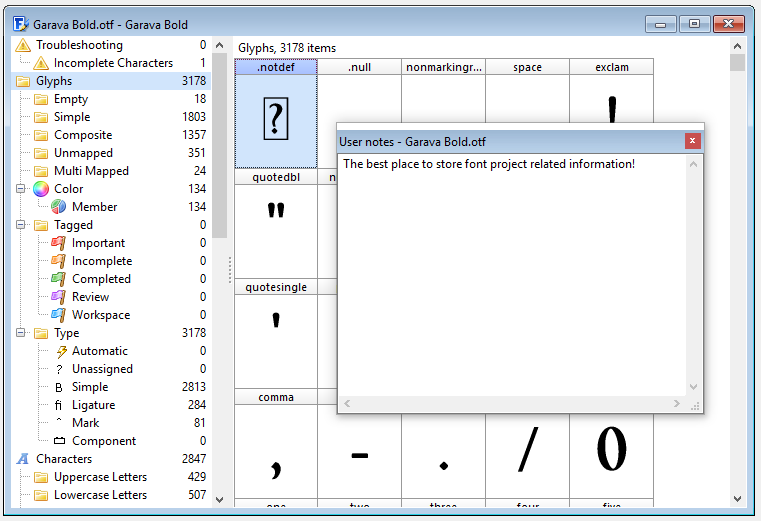Select the period glyph cell

(x=444, y=456)
